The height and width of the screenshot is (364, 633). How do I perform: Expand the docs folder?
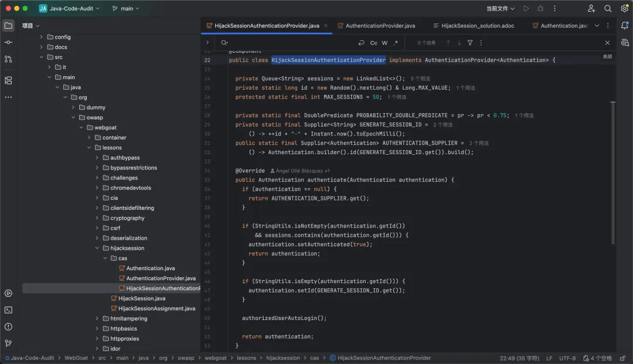[x=41, y=47]
